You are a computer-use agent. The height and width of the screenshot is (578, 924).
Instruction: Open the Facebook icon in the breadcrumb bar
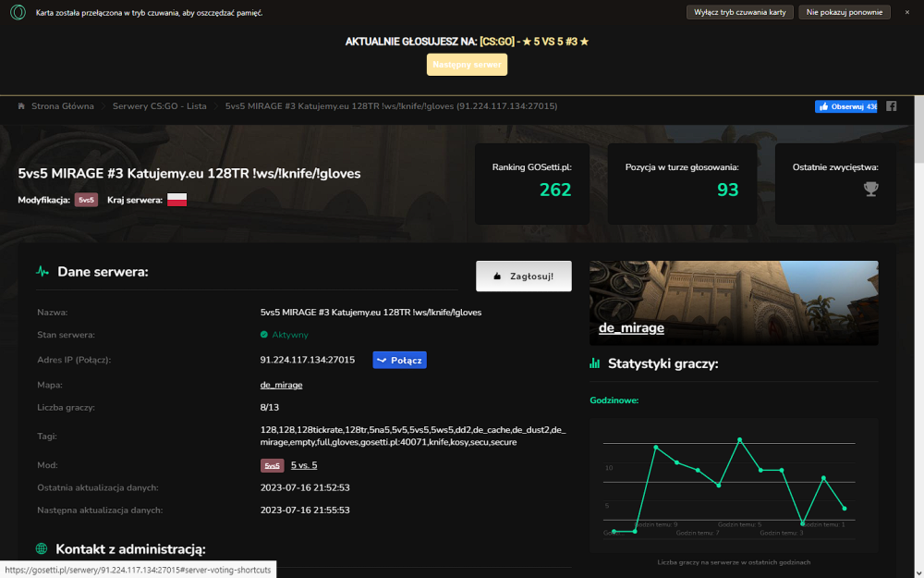891,106
